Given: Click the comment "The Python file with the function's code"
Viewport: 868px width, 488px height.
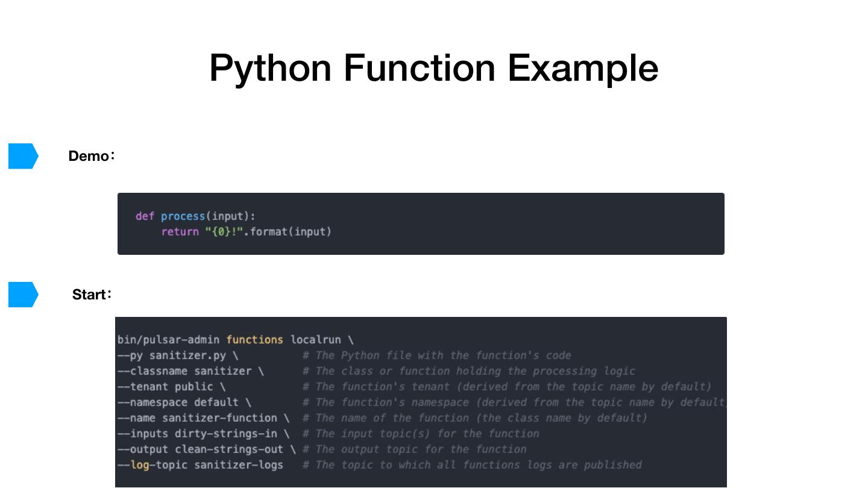Looking at the screenshot, I should click(x=437, y=355).
